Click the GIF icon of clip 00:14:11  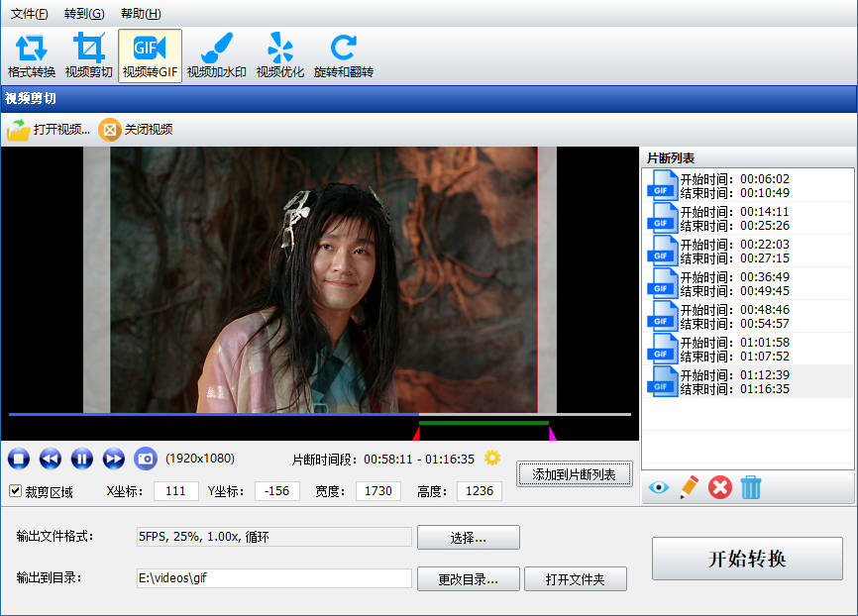(x=662, y=218)
